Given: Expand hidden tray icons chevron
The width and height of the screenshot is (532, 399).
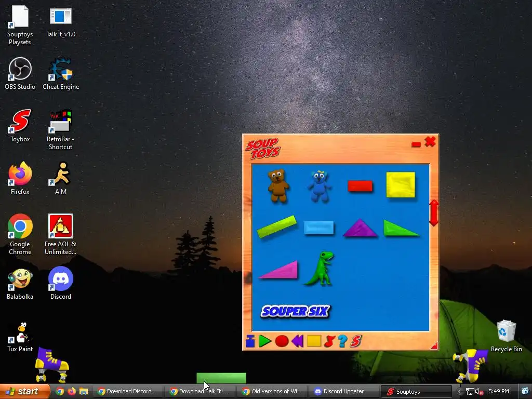Looking at the screenshot, I should 460,392.
